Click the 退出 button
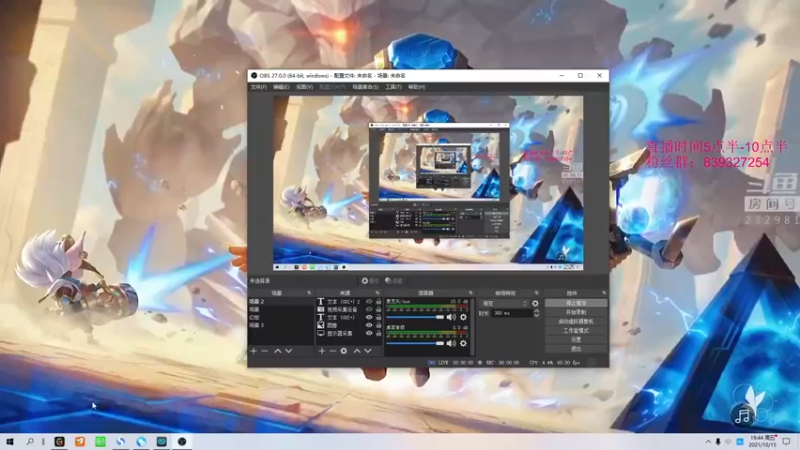 (x=576, y=349)
